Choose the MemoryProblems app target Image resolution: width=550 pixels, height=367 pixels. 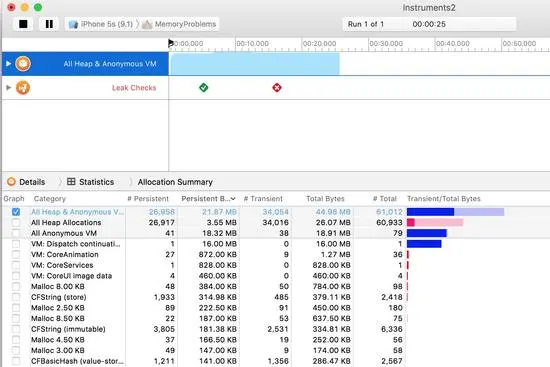pyautogui.click(x=179, y=24)
